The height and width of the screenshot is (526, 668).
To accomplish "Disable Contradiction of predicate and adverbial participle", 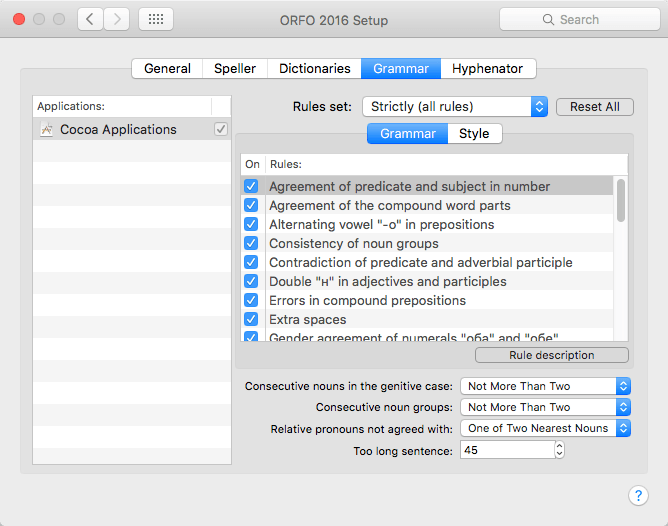I will [x=251, y=262].
